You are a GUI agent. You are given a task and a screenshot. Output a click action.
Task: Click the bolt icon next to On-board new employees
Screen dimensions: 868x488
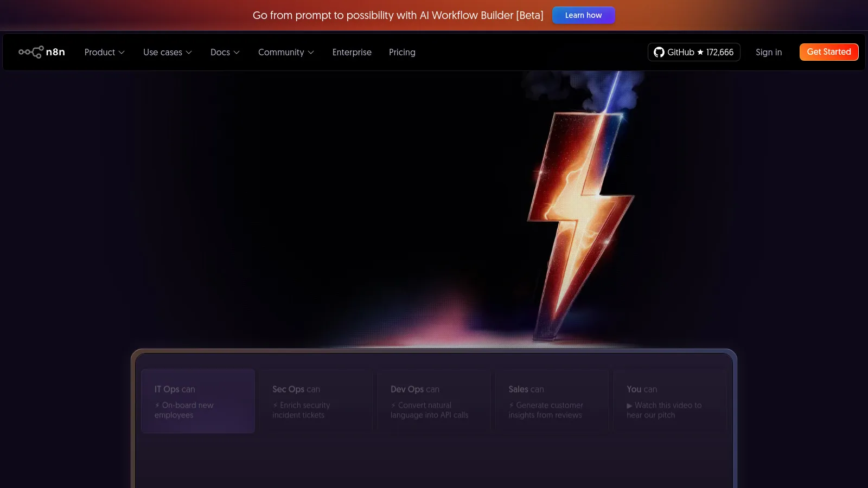tap(157, 406)
